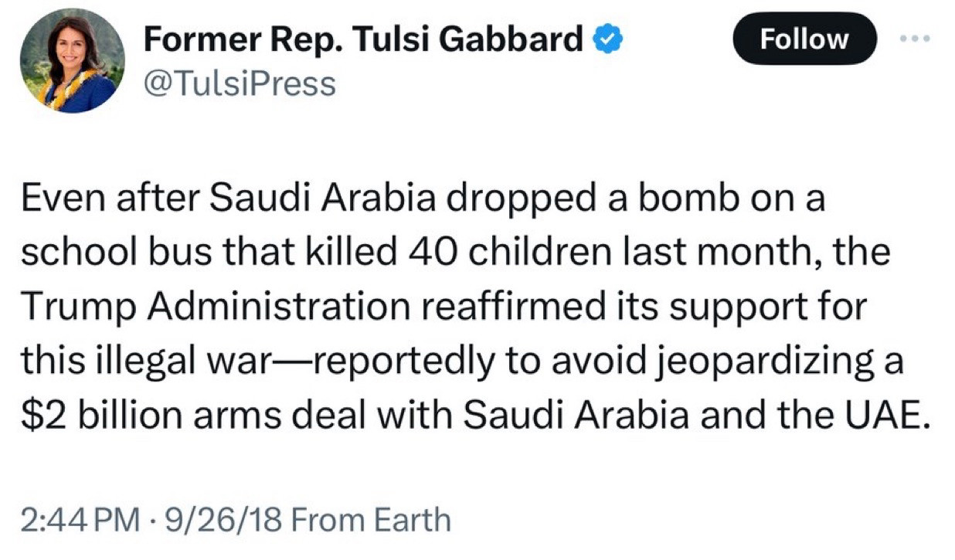Visit the @TulsiPress handle link
This screenshot has height=560, width=955.
tap(240, 83)
